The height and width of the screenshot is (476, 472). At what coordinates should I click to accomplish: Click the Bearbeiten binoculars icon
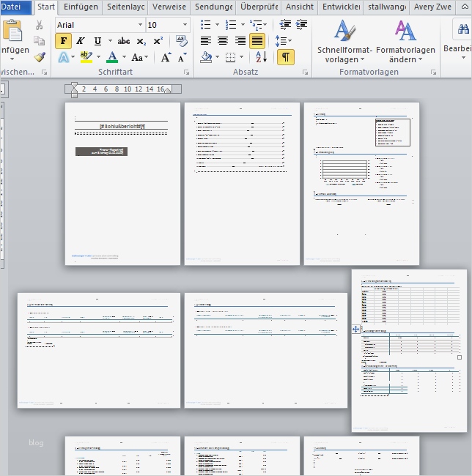coord(463,29)
